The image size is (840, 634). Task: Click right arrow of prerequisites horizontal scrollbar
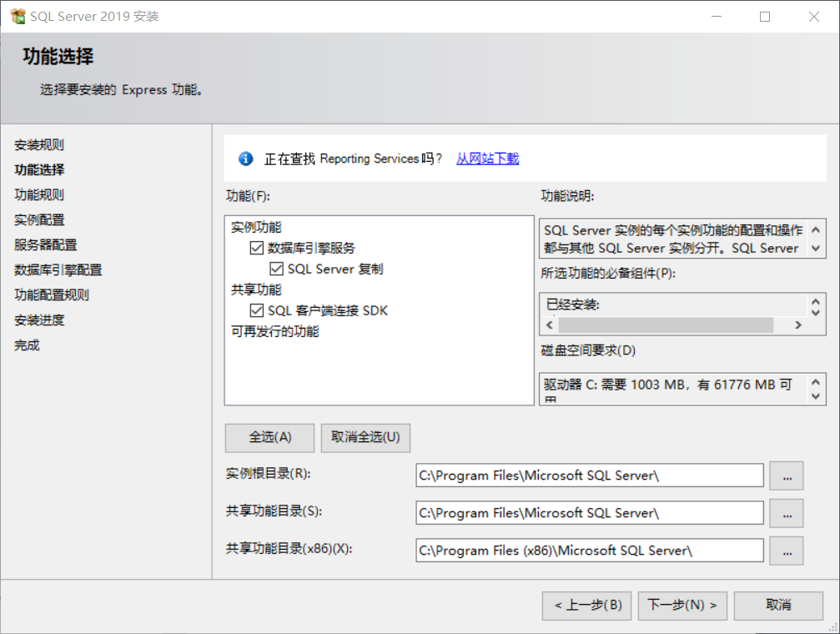coord(798,325)
